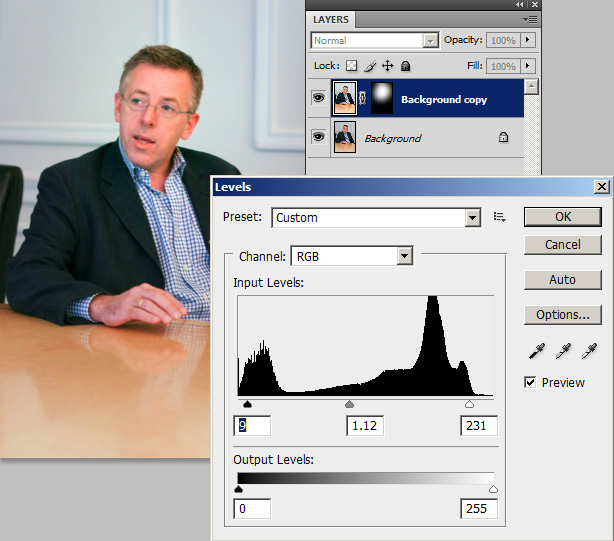
Task: Select the white point eyedropper
Action: coord(590,350)
